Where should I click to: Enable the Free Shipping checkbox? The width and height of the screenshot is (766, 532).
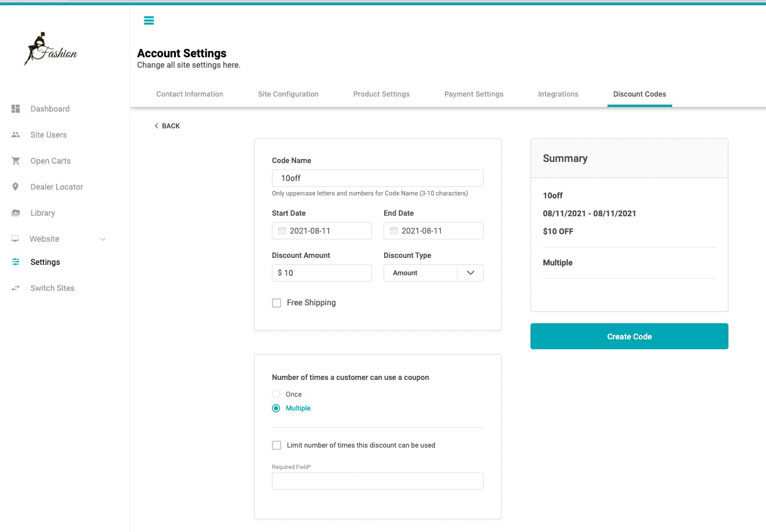pyautogui.click(x=277, y=303)
